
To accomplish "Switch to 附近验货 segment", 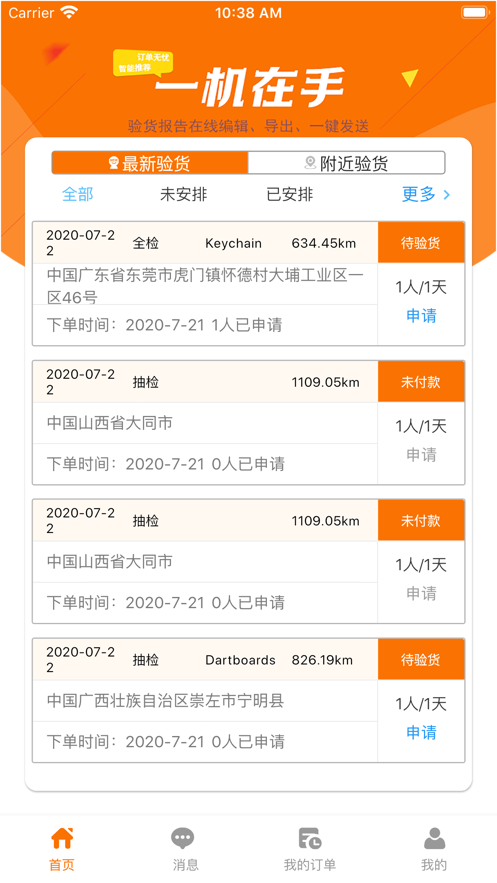I will coord(346,163).
